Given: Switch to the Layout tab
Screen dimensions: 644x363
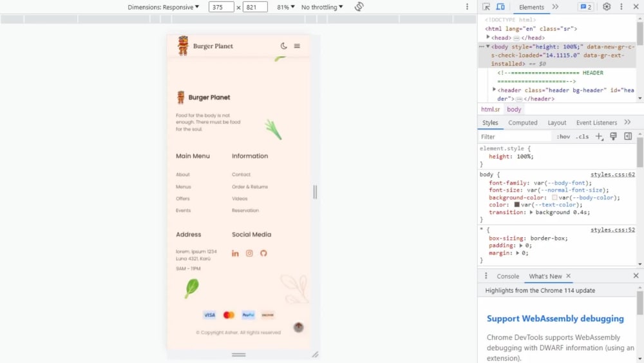Looking at the screenshot, I should [557, 123].
